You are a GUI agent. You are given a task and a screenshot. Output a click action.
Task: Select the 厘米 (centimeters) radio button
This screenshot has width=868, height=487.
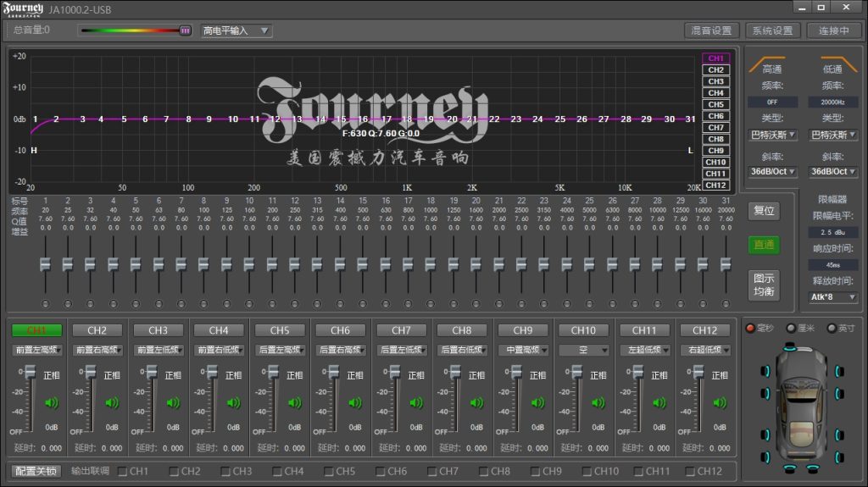point(791,328)
